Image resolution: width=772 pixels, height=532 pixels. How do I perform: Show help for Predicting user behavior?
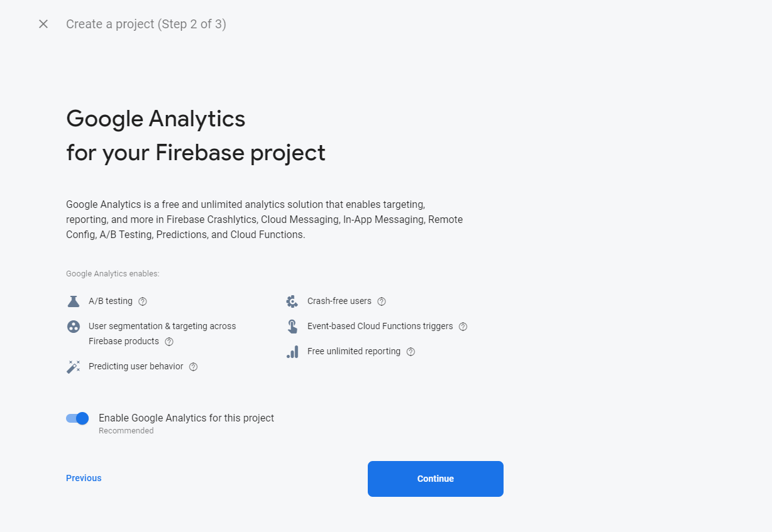point(194,367)
